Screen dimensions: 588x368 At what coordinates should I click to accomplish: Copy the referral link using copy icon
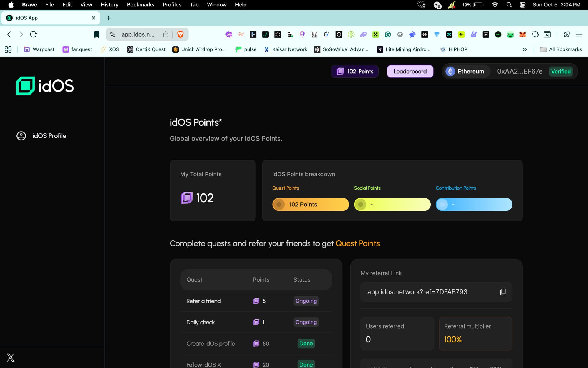[x=503, y=292]
